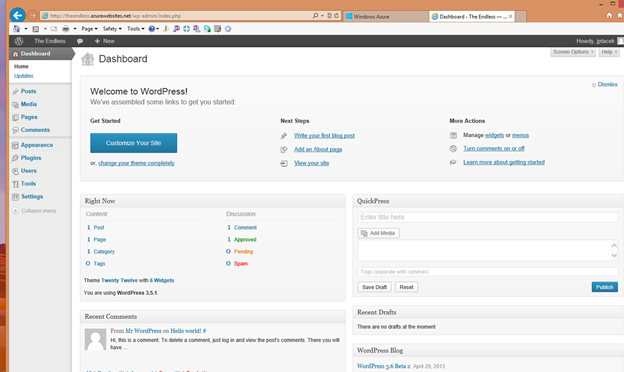The width and height of the screenshot is (624, 372).
Task: Open Comments in the sidebar menu
Action: (x=35, y=130)
